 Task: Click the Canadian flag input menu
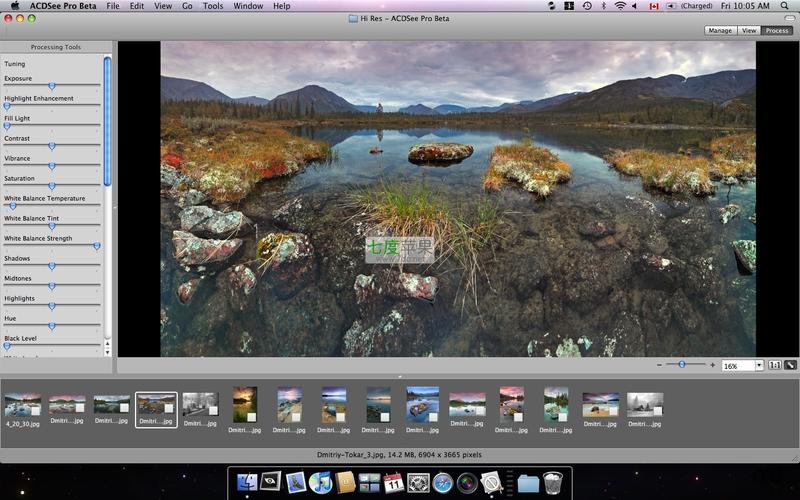[654, 6]
